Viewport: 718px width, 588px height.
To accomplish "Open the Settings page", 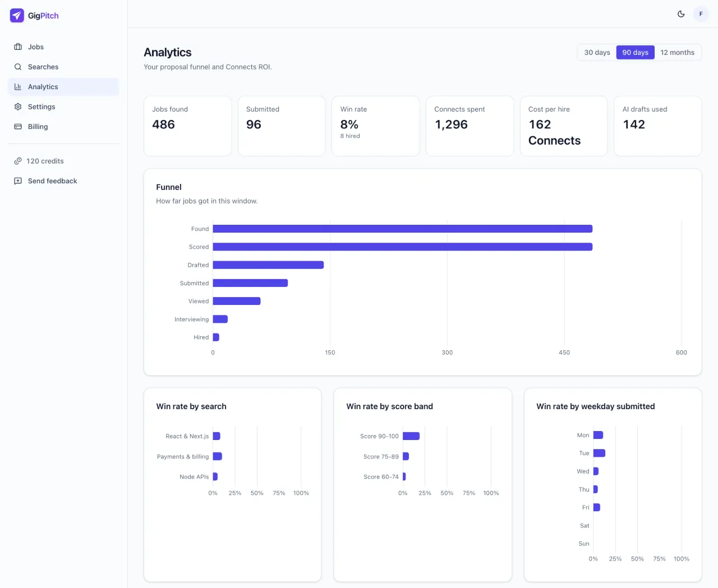I will [x=63, y=107].
